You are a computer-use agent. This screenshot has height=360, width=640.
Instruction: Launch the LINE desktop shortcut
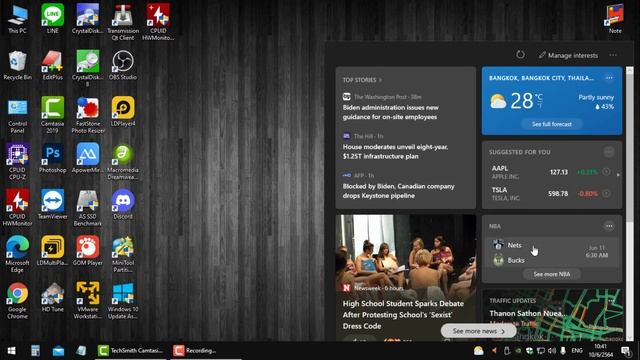point(53,19)
